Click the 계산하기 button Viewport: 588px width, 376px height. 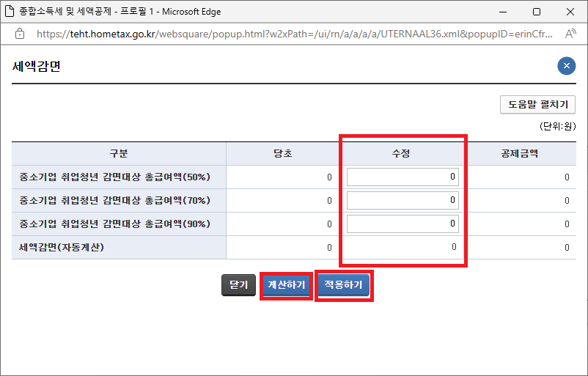click(286, 285)
